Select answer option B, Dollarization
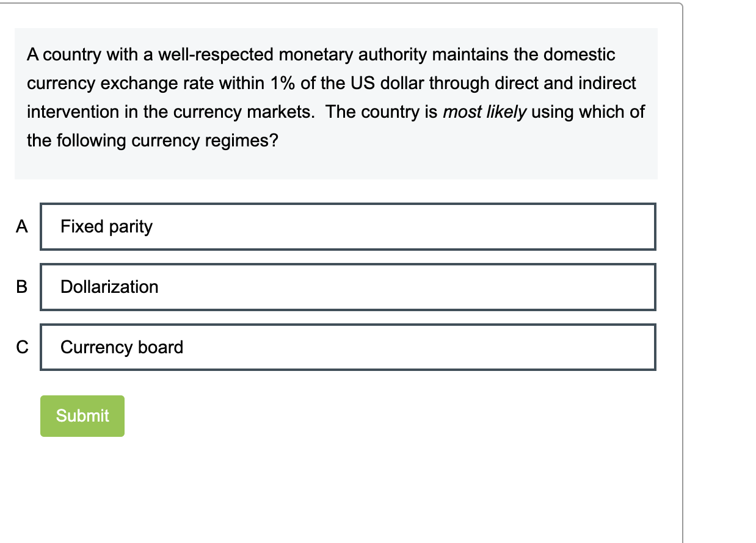756x543 pixels. point(348,287)
